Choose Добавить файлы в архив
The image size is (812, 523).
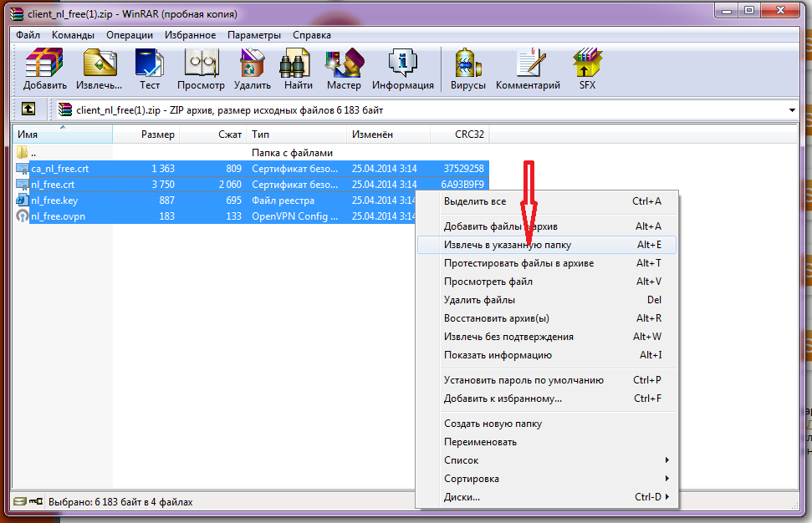click(547, 226)
